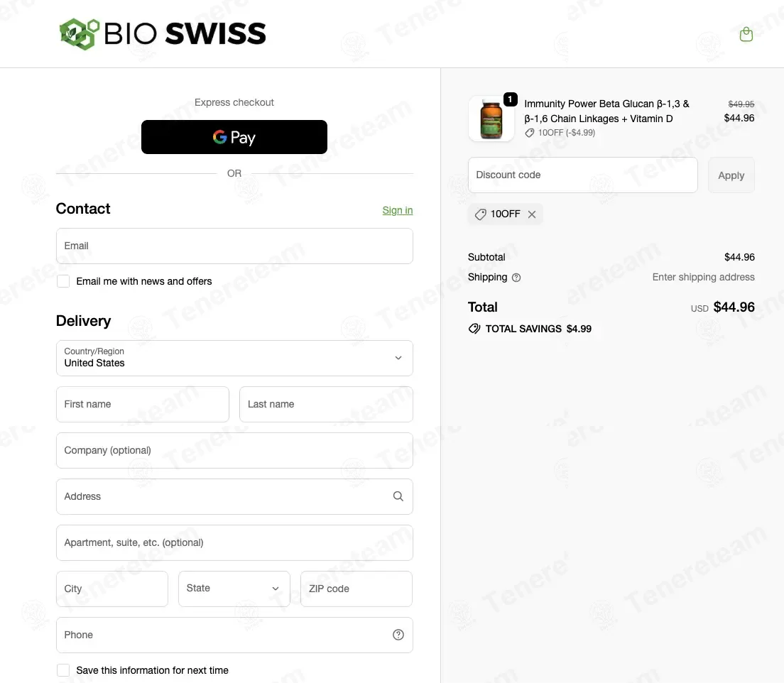Follow the Sign in link
This screenshot has height=683, width=784.
(398, 210)
